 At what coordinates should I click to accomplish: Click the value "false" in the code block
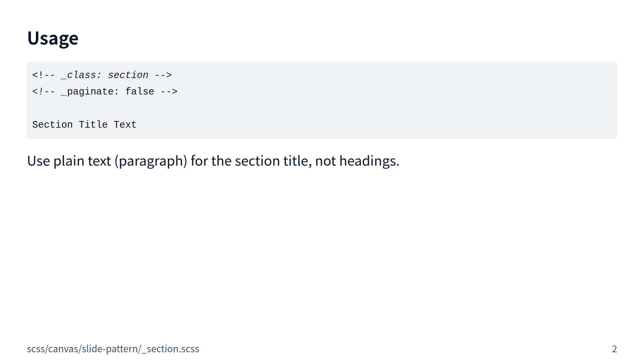140,92
